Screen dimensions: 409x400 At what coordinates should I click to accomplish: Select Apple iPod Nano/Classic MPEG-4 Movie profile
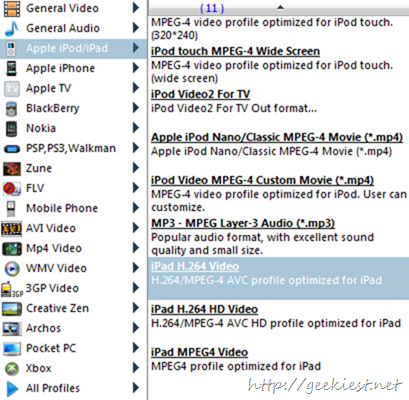point(277,137)
